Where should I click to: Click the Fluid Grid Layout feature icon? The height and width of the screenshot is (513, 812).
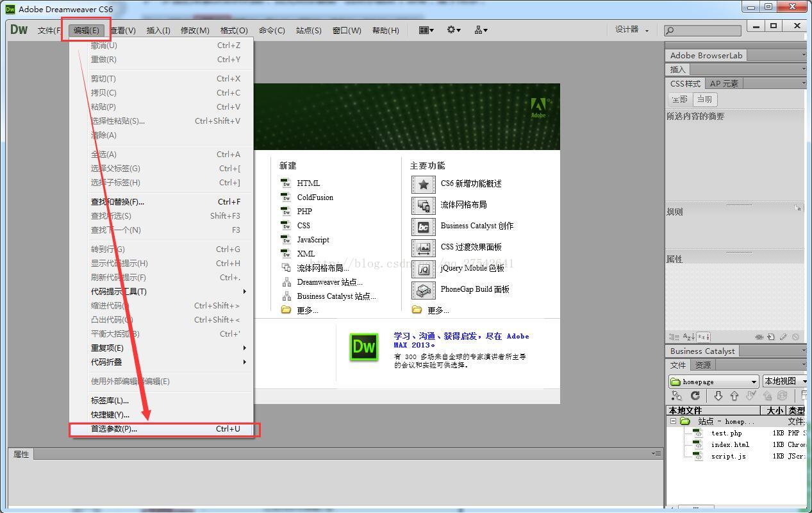pyautogui.click(x=423, y=205)
